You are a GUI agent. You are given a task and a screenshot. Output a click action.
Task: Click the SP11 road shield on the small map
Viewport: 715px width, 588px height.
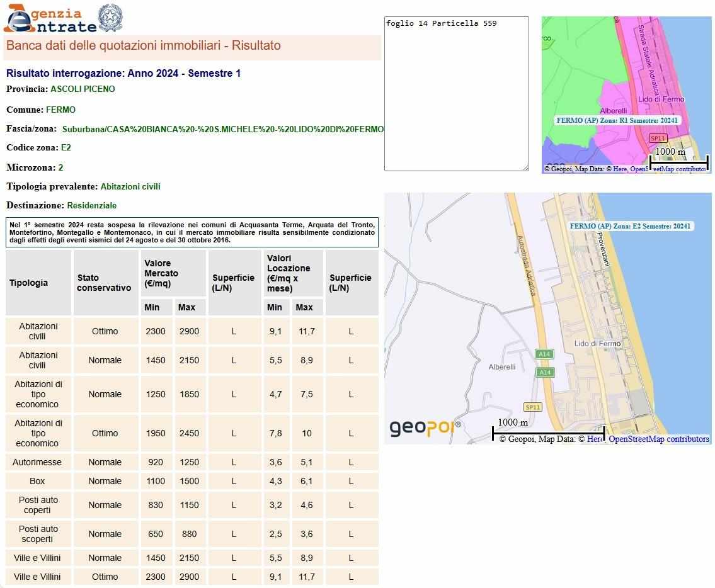[x=658, y=139]
